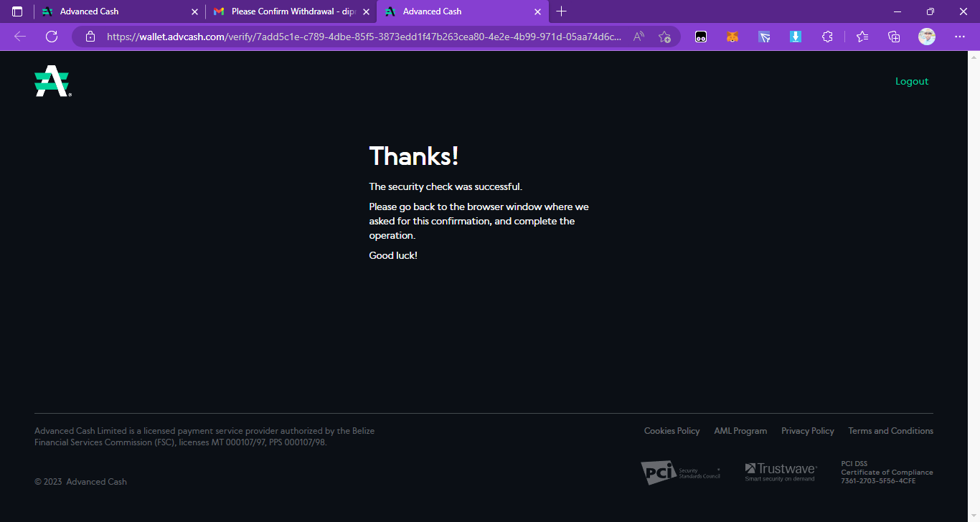Click the 'Good luck!' text

pyautogui.click(x=393, y=255)
